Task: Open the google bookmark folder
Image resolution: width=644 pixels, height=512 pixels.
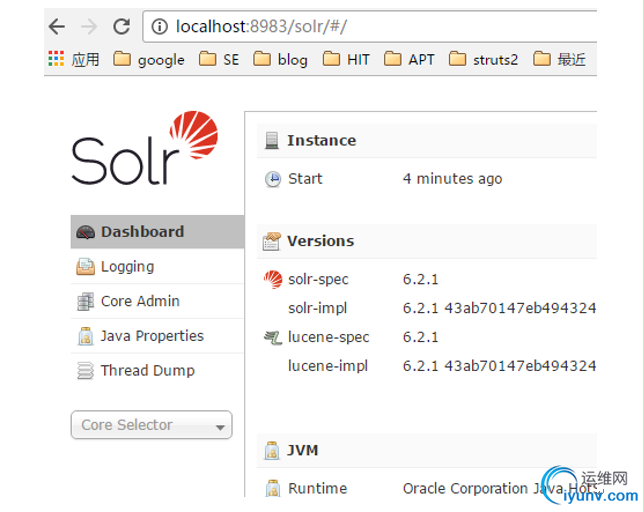Action: [149, 60]
